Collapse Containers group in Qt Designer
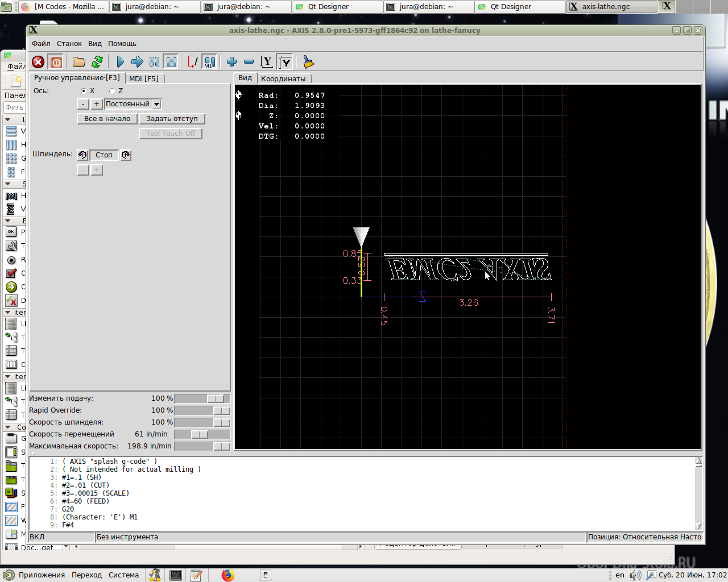The height and width of the screenshot is (582, 728). tap(7, 427)
